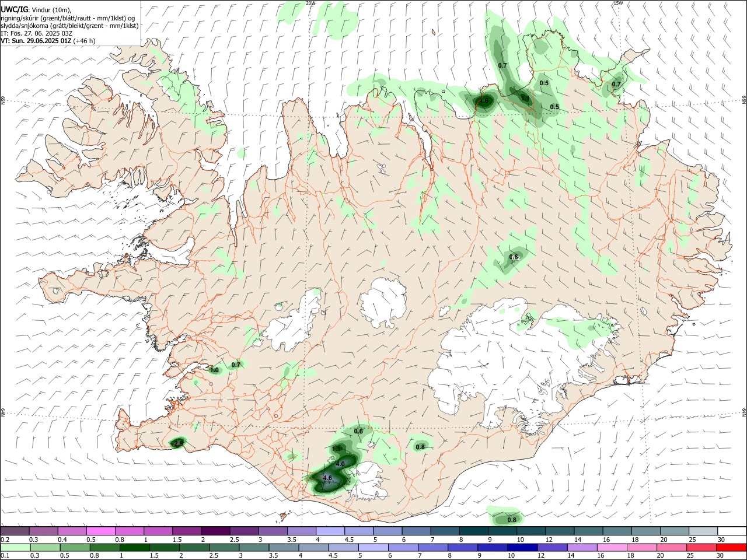Pick the light purple 14 swatch, lower scale

pyautogui.click(x=582, y=547)
